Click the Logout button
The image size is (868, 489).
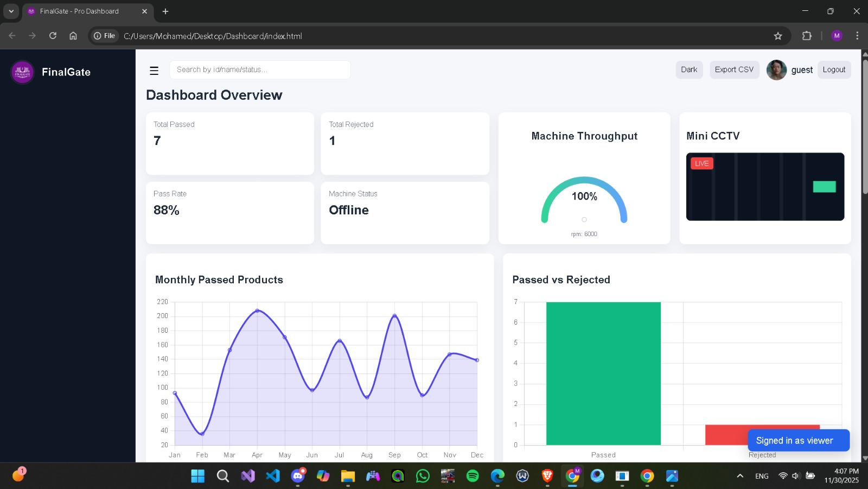[x=834, y=69]
